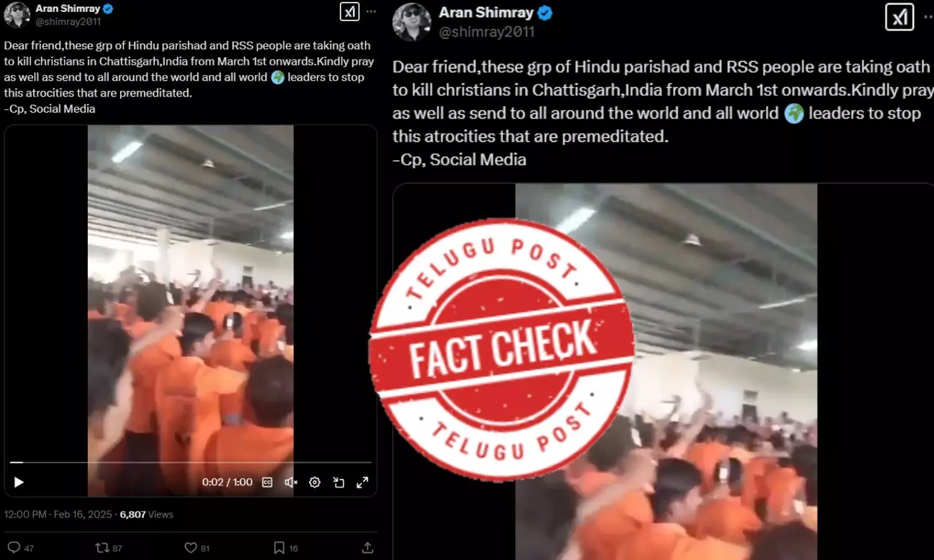934x560 pixels.
Task: Open more options menu on left tweet
Action: coord(371,12)
